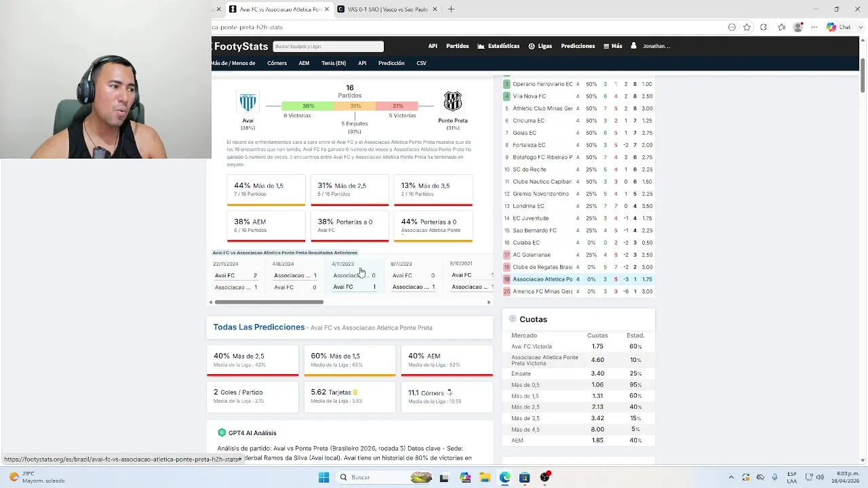Open File Explorer from the taskbar
The width and height of the screenshot is (868, 488).
click(x=485, y=477)
